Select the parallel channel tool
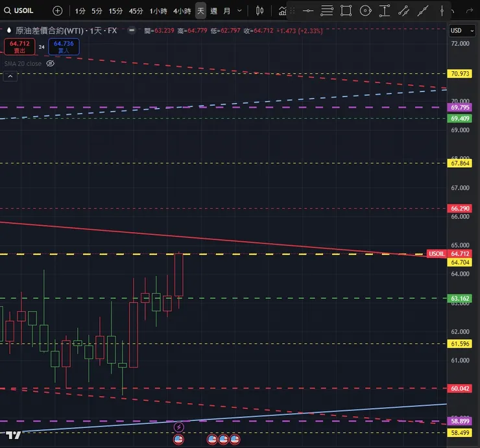 [403, 11]
